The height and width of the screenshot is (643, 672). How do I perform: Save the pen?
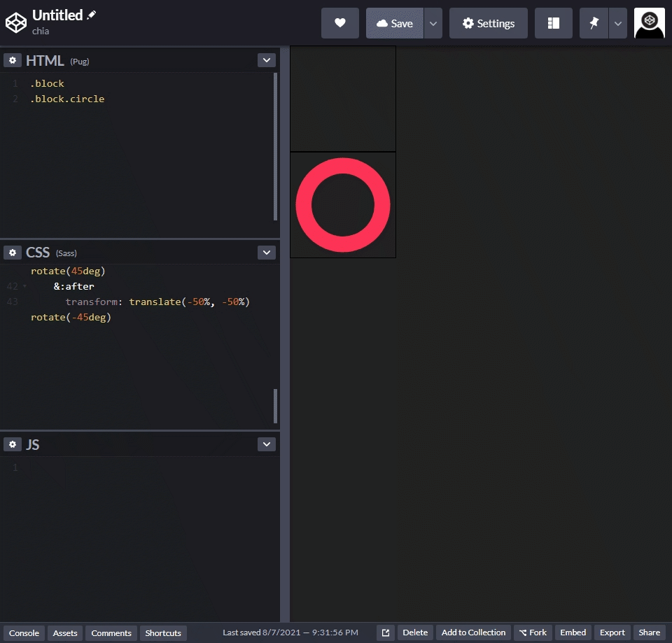coord(395,23)
